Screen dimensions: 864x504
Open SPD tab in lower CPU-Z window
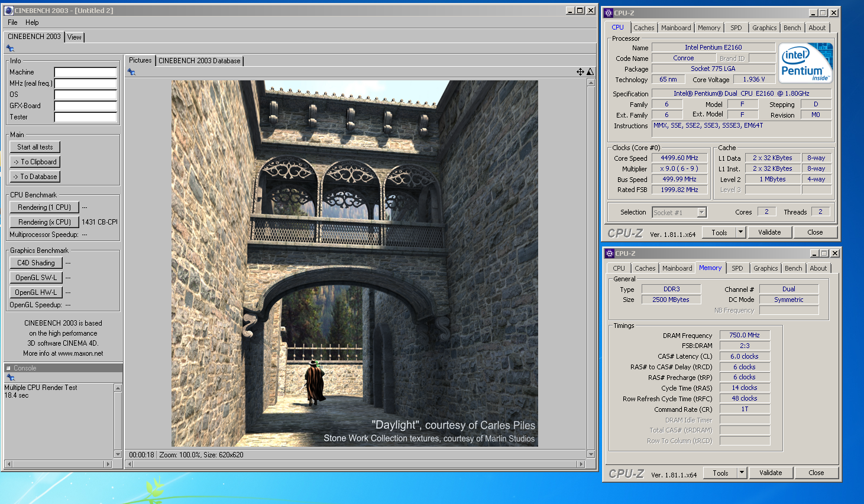tap(737, 268)
